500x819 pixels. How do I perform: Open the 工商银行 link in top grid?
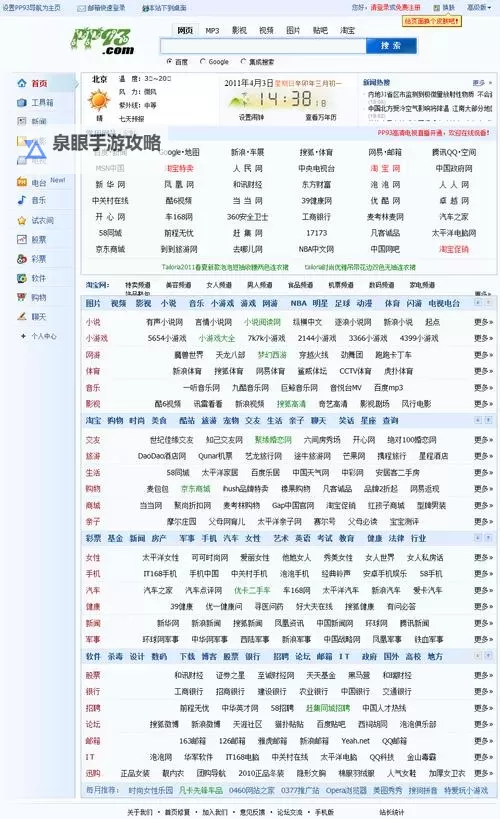(316, 216)
